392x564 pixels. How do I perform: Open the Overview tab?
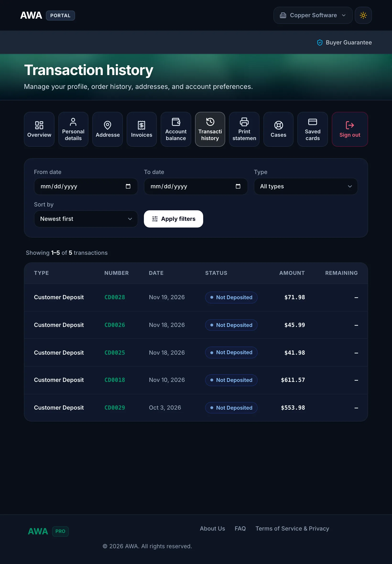click(x=39, y=129)
